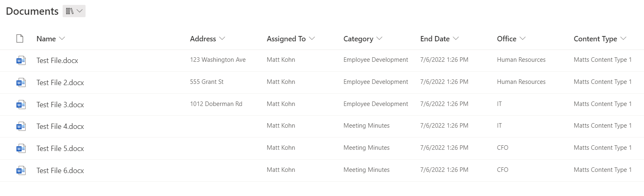644x196 pixels.
Task: Expand the Name column dropdown
Action: 51,38
